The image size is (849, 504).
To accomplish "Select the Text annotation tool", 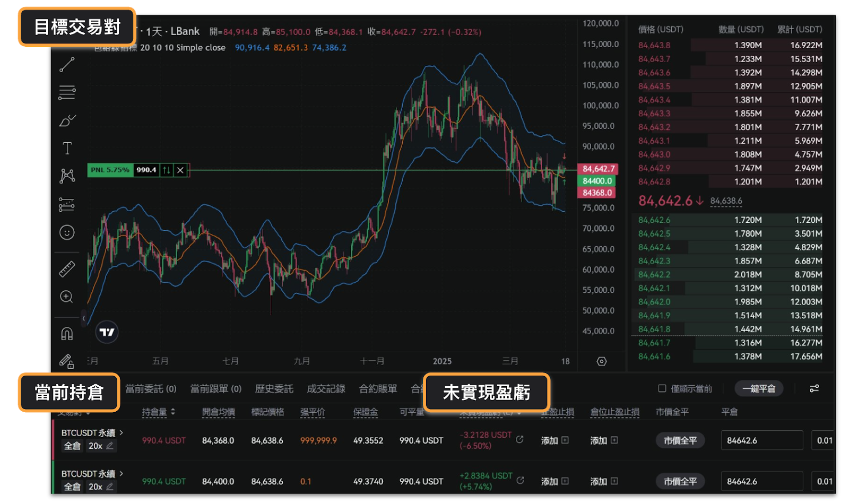I will tap(67, 149).
